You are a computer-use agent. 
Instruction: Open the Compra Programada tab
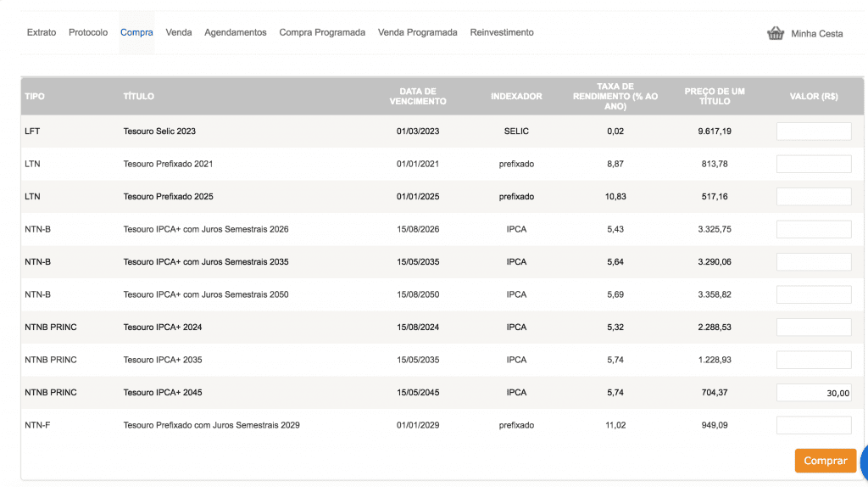click(322, 33)
